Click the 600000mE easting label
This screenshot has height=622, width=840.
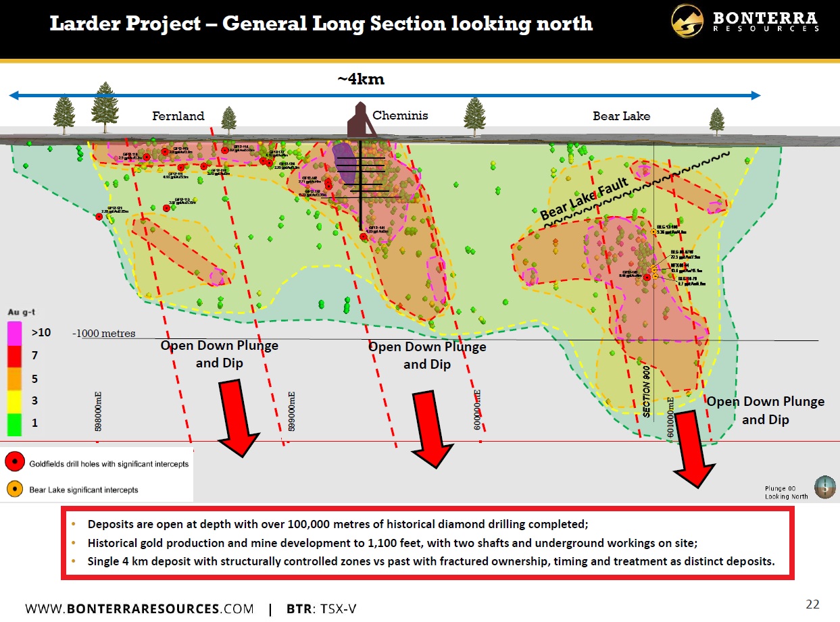pyautogui.click(x=477, y=410)
